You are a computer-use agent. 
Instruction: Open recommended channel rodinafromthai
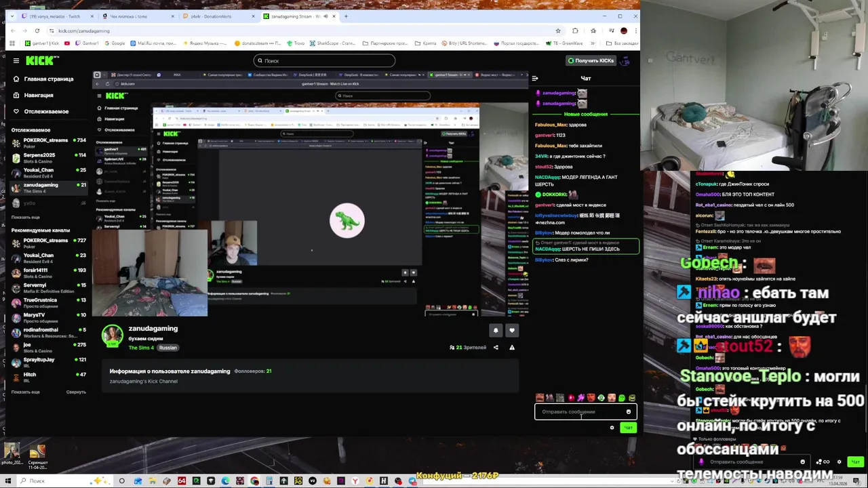tap(49, 332)
